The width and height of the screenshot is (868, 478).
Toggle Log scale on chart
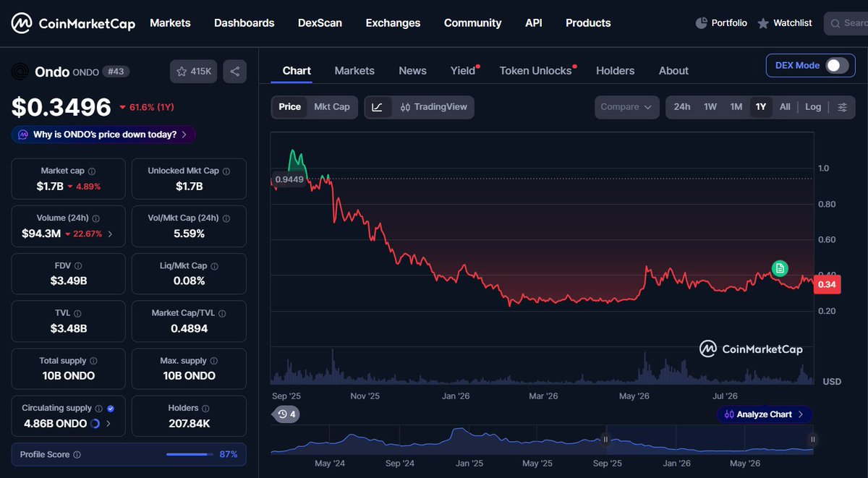tap(813, 107)
